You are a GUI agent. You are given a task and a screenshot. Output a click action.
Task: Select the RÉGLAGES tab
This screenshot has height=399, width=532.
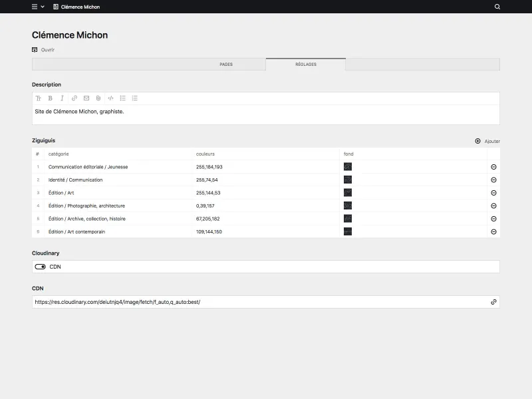coord(306,65)
